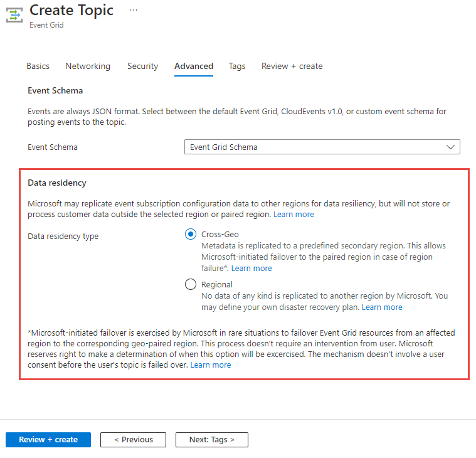The width and height of the screenshot is (476, 458).
Task: Open the Review + create tab
Action: click(292, 66)
